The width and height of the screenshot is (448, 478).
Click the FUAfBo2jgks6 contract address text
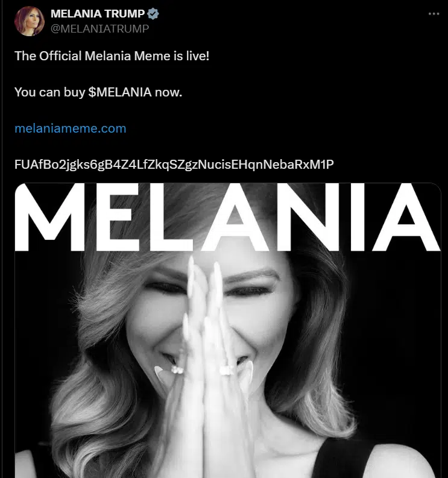pos(174,164)
